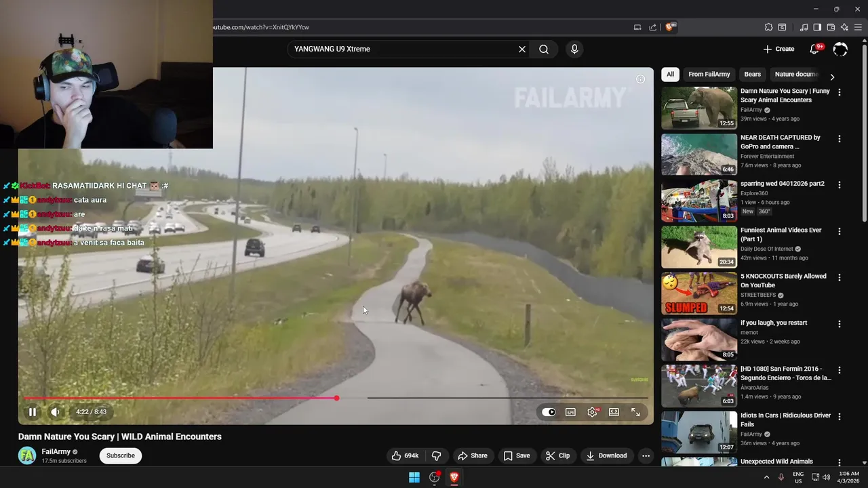This screenshot has height=488, width=868.
Task: Open options for Funniest Animal Videos Ever
Action: pos(840,231)
